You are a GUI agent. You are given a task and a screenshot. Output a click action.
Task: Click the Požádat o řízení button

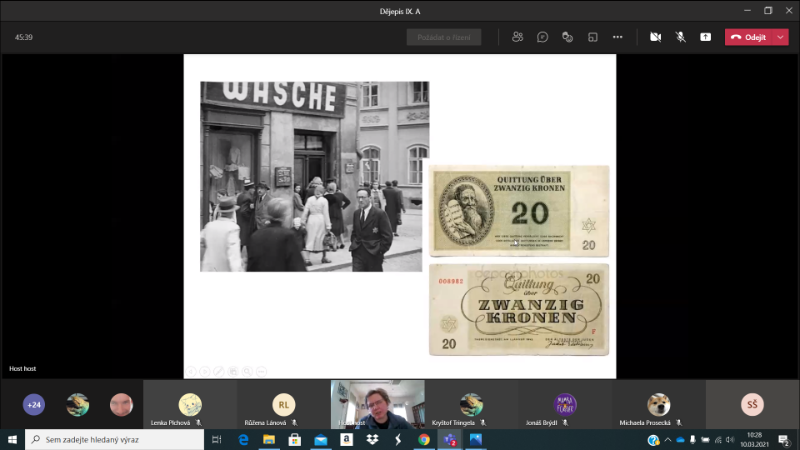tap(444, 37)
